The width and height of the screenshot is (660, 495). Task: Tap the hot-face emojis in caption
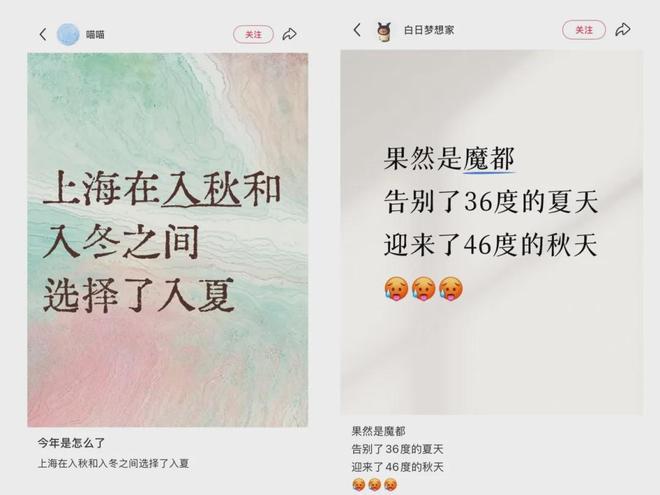pos(374,485)
